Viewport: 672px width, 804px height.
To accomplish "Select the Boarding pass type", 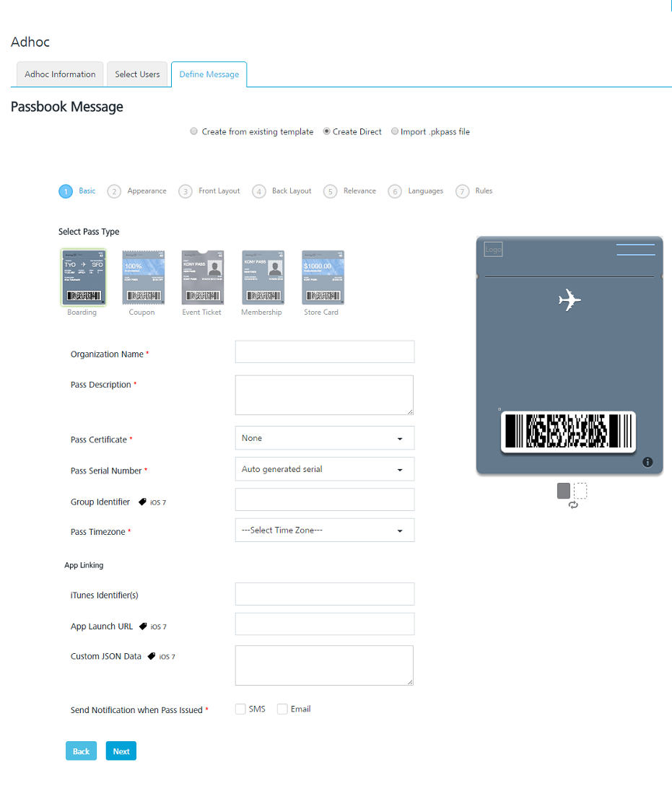I will (82, 276).
